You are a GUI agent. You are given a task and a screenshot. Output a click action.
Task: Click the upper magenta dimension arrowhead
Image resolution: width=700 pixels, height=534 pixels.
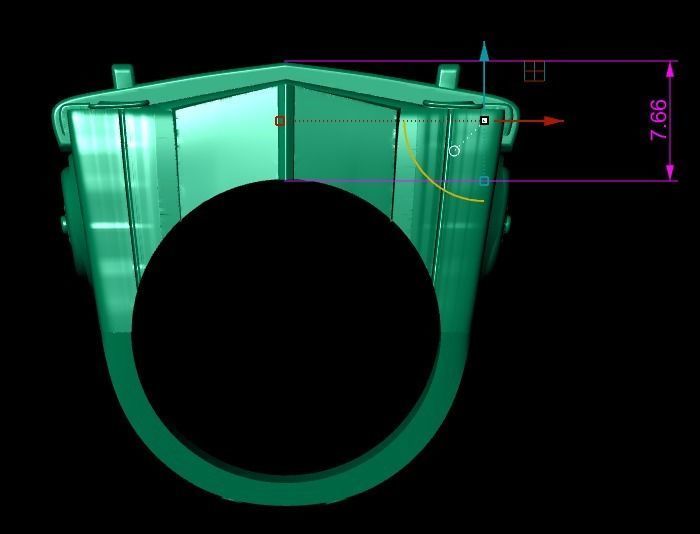[x=670, y=69]
